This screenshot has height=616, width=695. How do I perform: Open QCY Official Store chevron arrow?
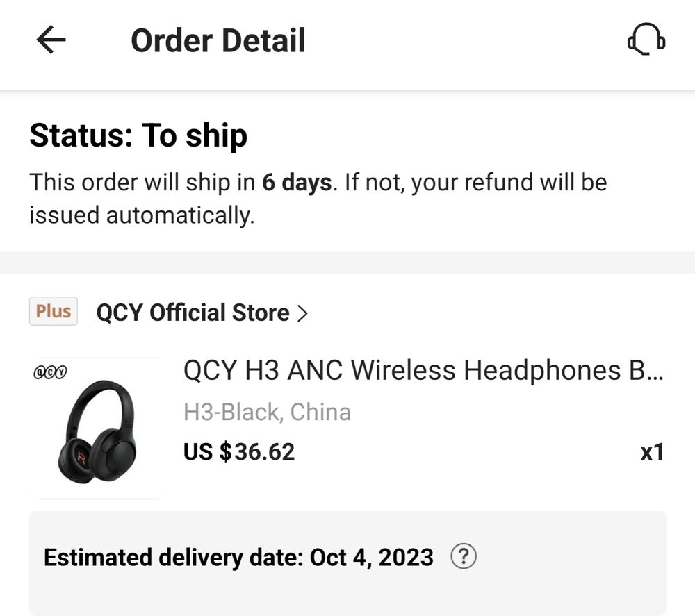tap(302, 313)
